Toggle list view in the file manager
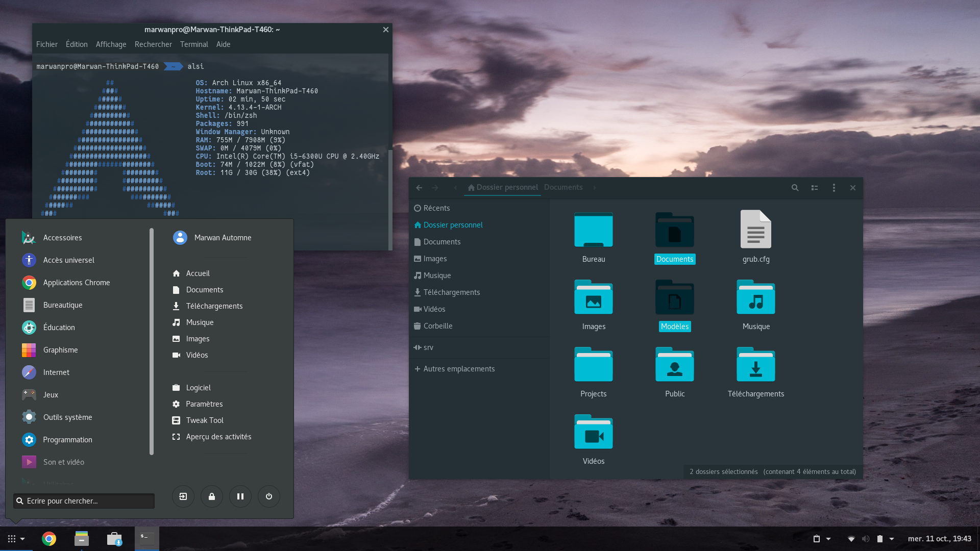Screen dimensions: 980x551 coord(814,188)
